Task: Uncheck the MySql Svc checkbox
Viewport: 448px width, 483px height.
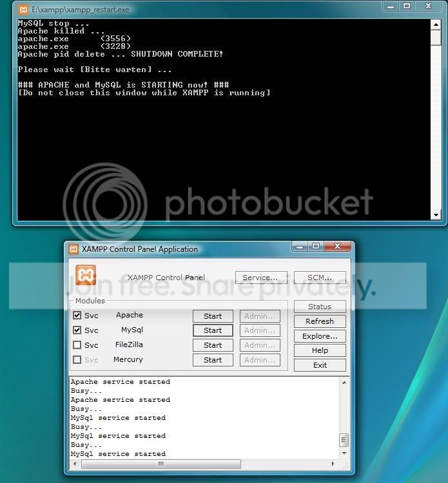Action: [x=77, y=330]
